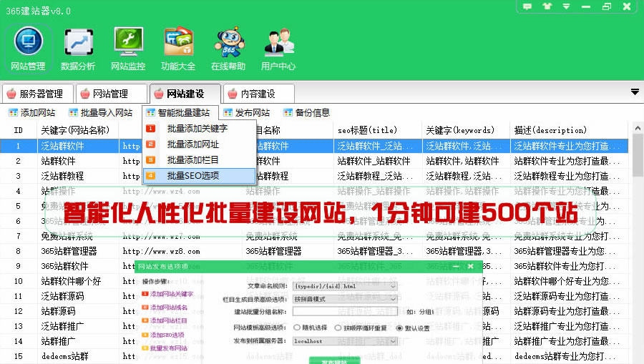Viewport: 644px width, 364px height.
Task: Click the vertical scrollbar thumb of table
Action: [638, 155]
